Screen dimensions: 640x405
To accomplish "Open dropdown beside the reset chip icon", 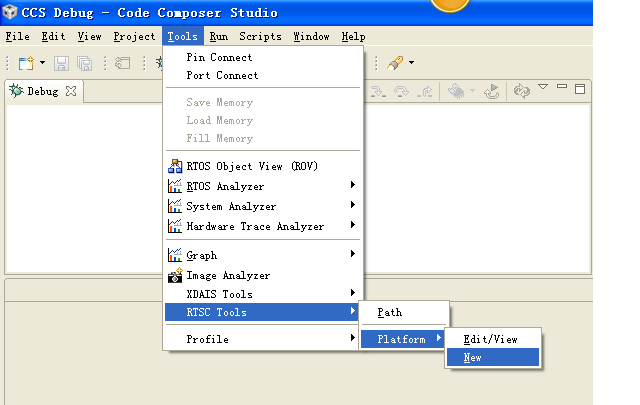I will [472, 90].
